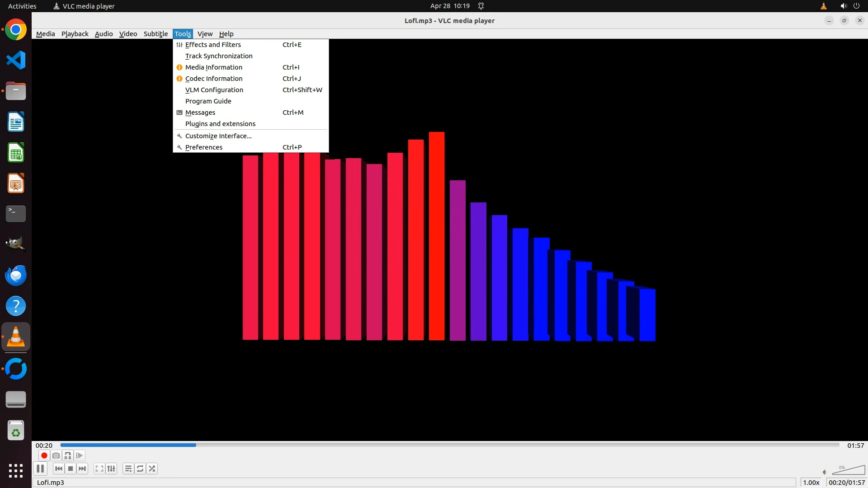The image size is (868, 488).
Task: Open Effects and Filters menu entry
Action: pyautogui.click(x=213, y=45)
